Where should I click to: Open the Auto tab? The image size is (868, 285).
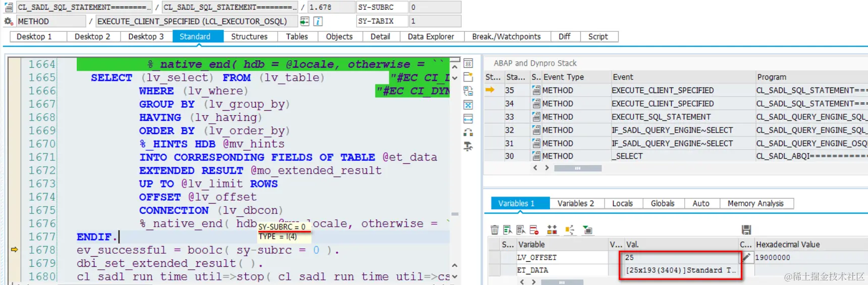pyautogui.click(x=701, y=203)
